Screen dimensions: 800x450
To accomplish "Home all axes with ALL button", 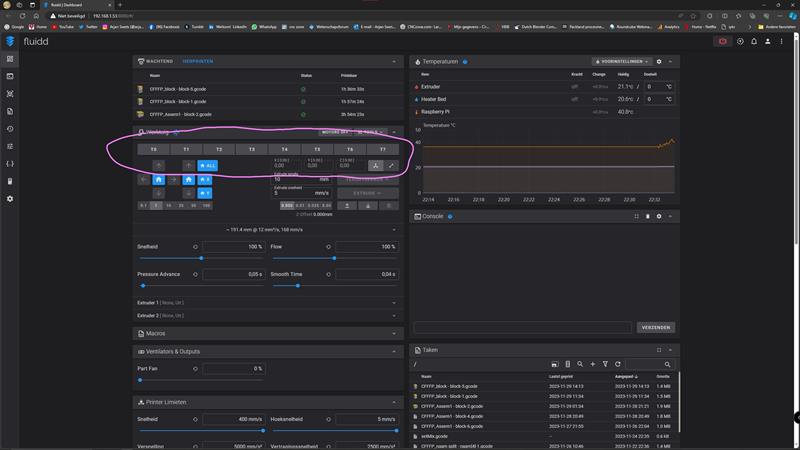I will pos(207,166).
